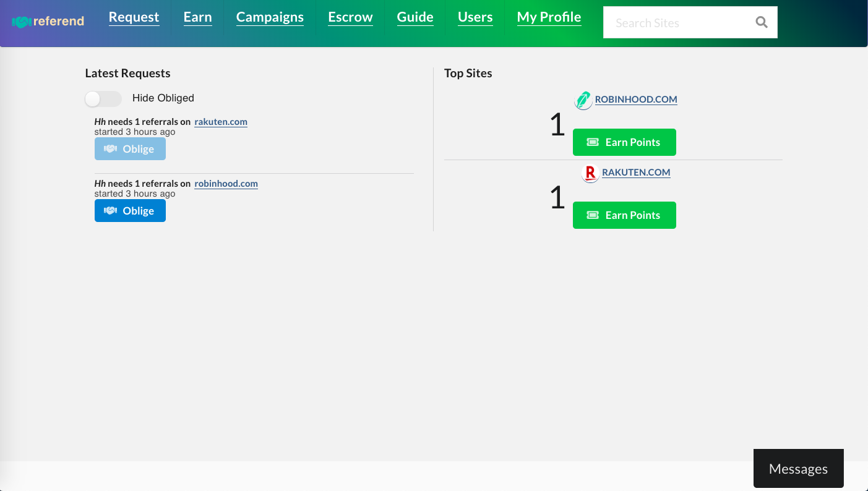Open ROBINHOOD.COM in Top Sites
Viewport: 868px width, 491px height.
636,100
